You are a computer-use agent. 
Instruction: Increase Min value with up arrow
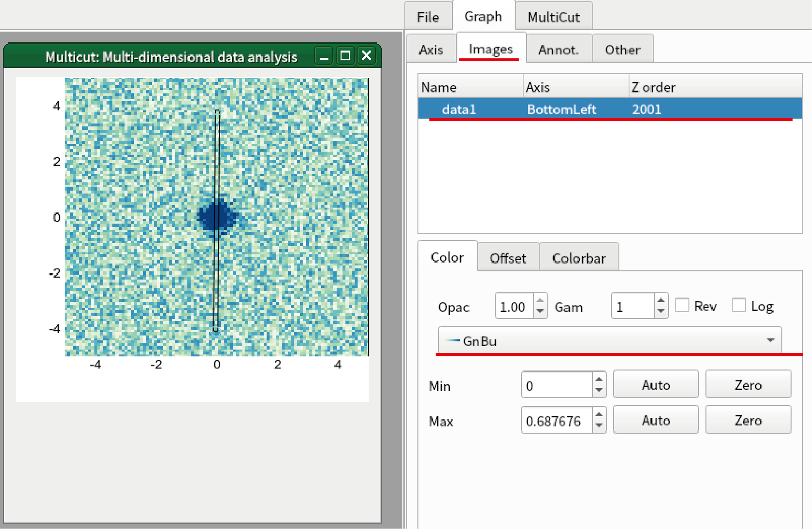click(599, 379)
